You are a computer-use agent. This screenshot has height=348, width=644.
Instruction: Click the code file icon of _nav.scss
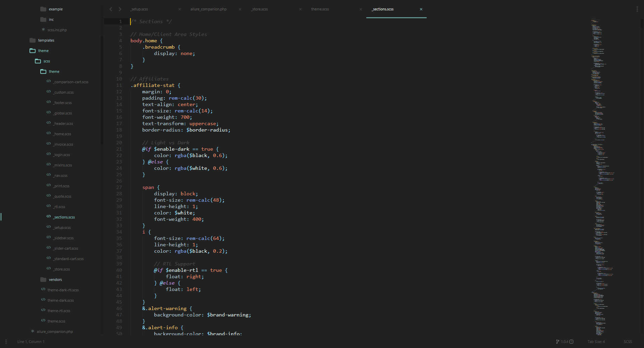[49, 175]
